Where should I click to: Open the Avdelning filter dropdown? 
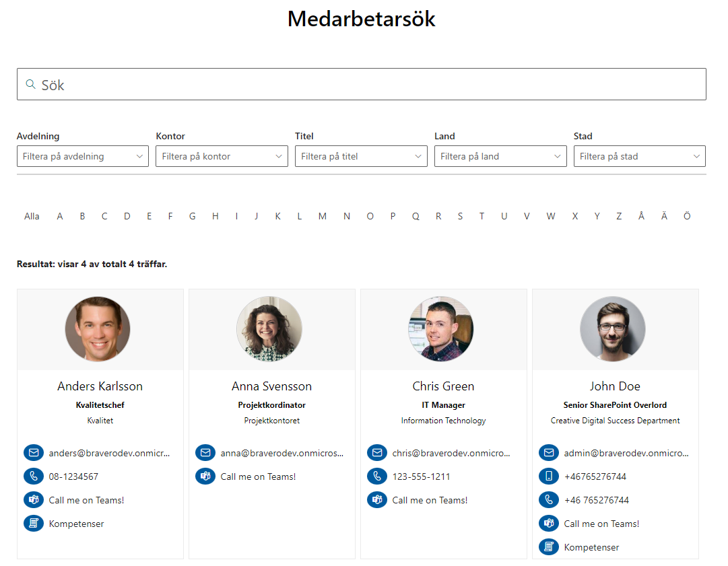83,156
